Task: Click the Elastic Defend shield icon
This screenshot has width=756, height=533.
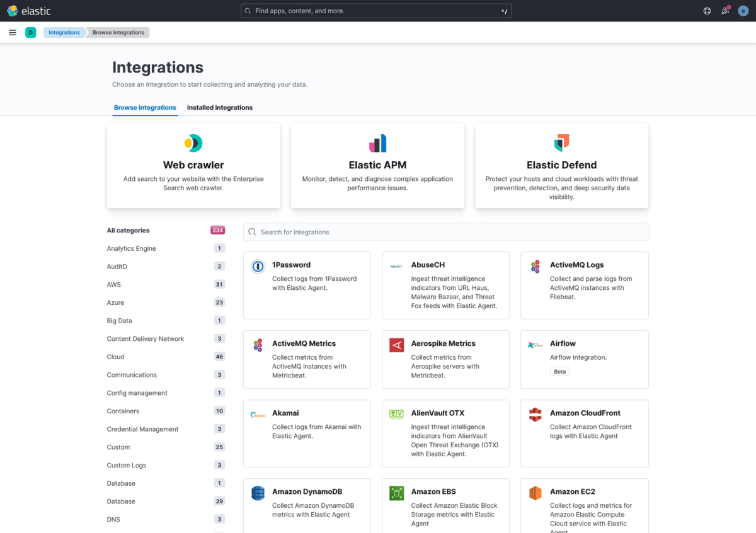Action: [561, 143]
